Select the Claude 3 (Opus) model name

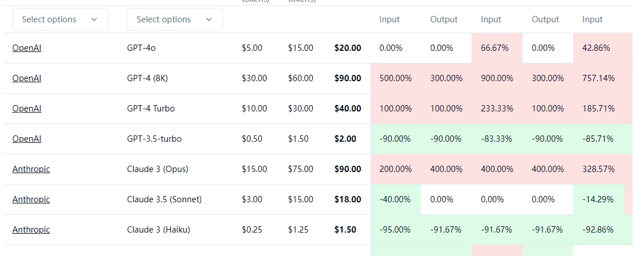click(158, 169)
